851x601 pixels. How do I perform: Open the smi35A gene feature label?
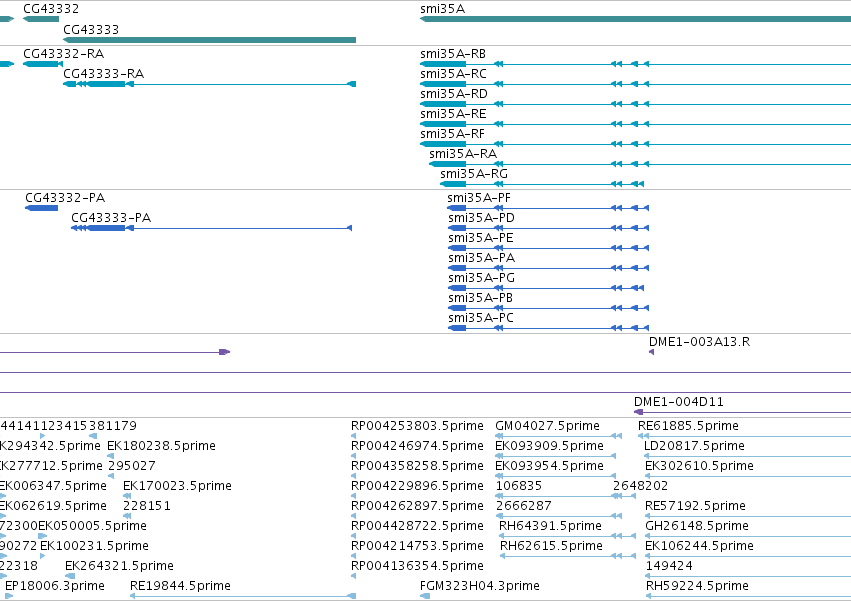pyautogui.click(x=442, y=9)
